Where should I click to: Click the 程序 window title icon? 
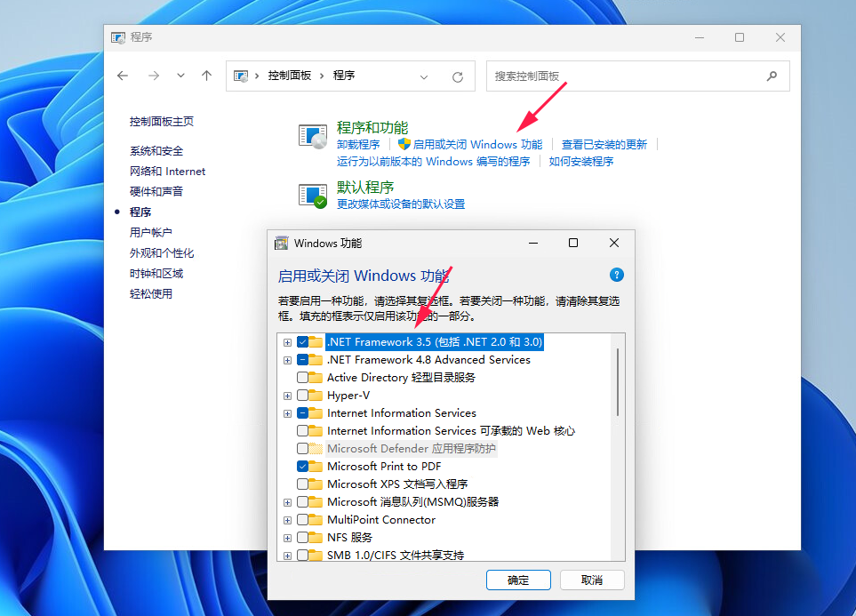(118, 37)
